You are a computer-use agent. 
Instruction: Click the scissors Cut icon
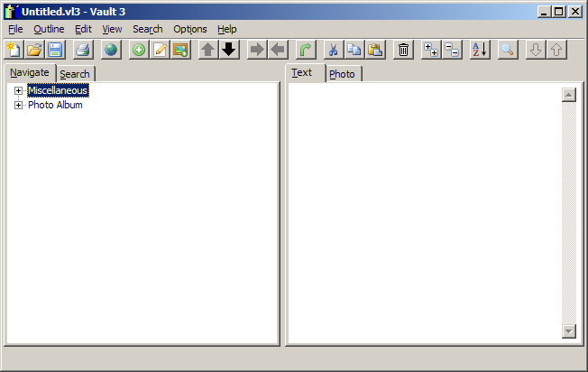[333, 50]
